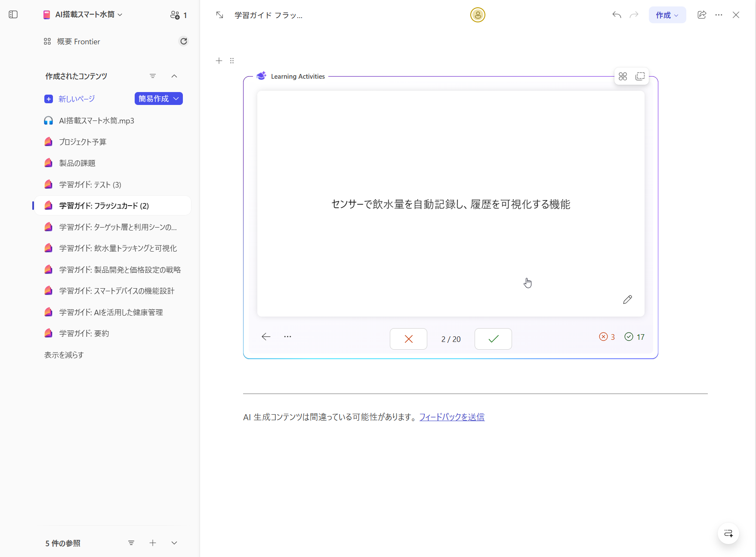Switch to grid view of flashcards
756x557 pixels.
[x=623, y=76]
